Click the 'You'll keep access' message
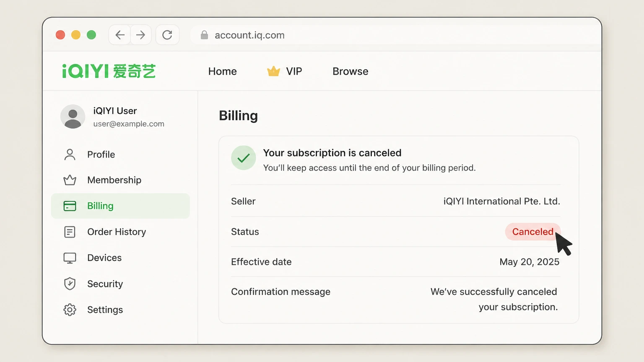The height and width of the screenshot is (362, 644). 369,168
